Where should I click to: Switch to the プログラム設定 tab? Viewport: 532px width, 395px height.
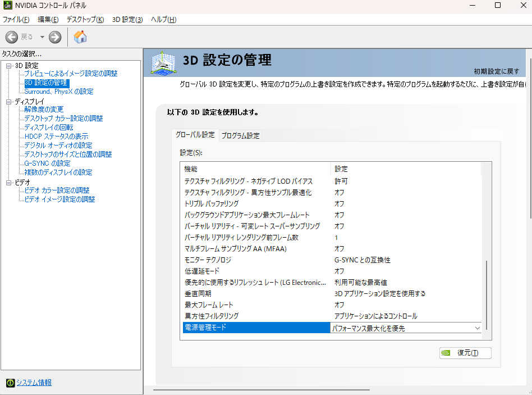(240, 136)
